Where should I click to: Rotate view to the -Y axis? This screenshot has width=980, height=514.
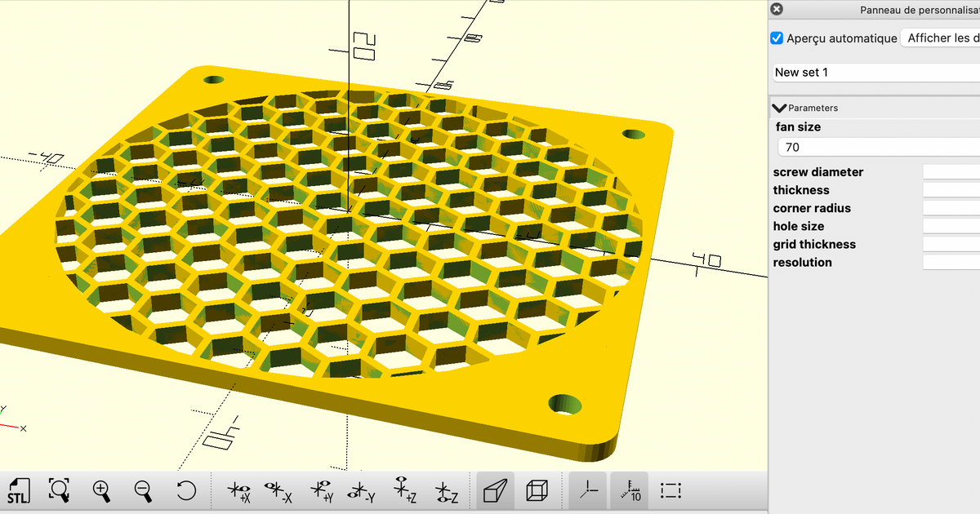363,490
